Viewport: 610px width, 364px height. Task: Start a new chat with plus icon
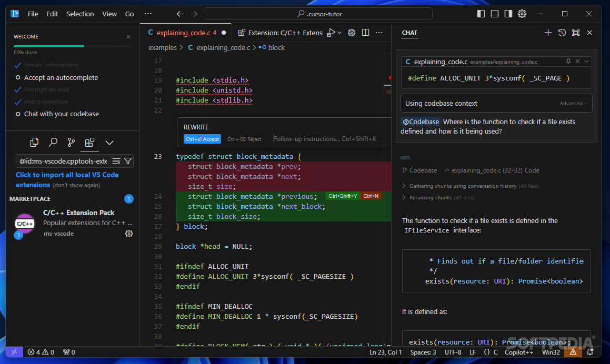[548, 33]
